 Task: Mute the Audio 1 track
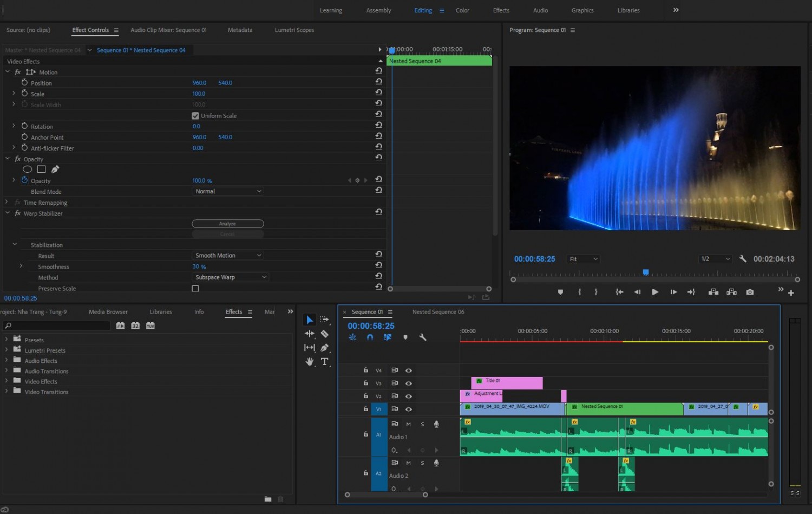click(408, 424)
